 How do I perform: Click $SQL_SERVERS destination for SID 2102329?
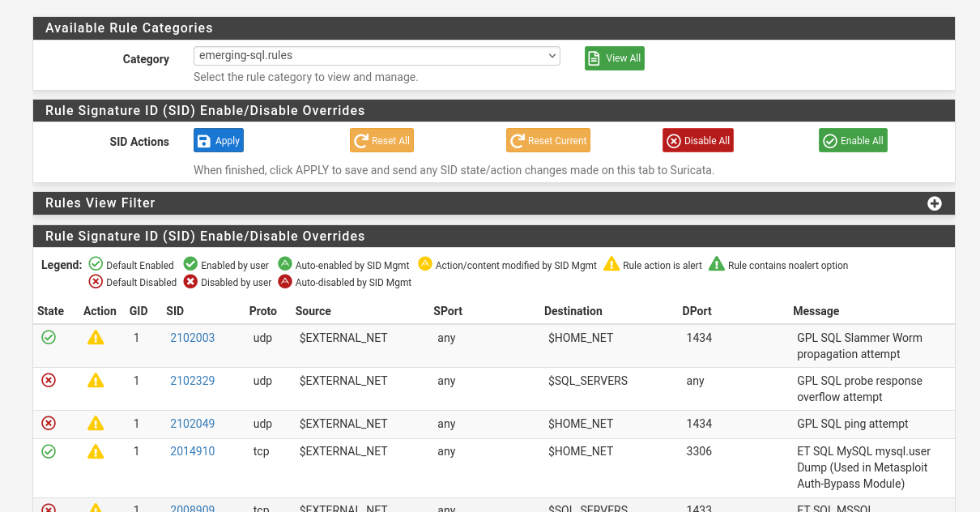[588, 381]
